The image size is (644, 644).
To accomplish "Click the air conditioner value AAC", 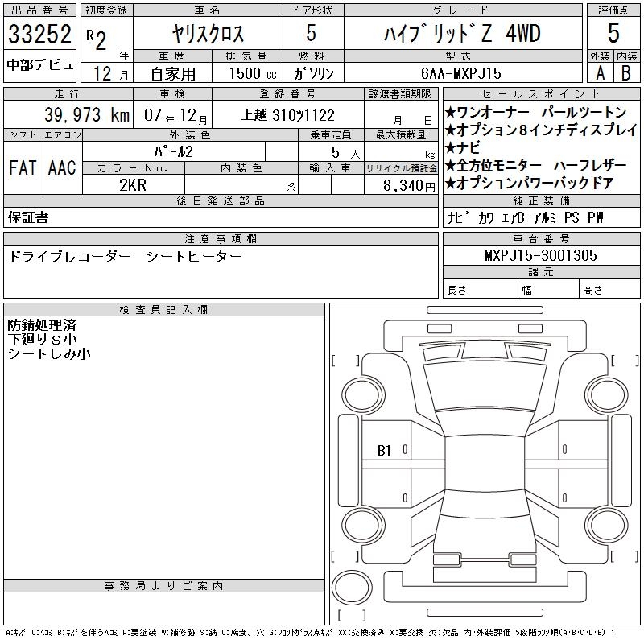I will click(x=62, y=167).
